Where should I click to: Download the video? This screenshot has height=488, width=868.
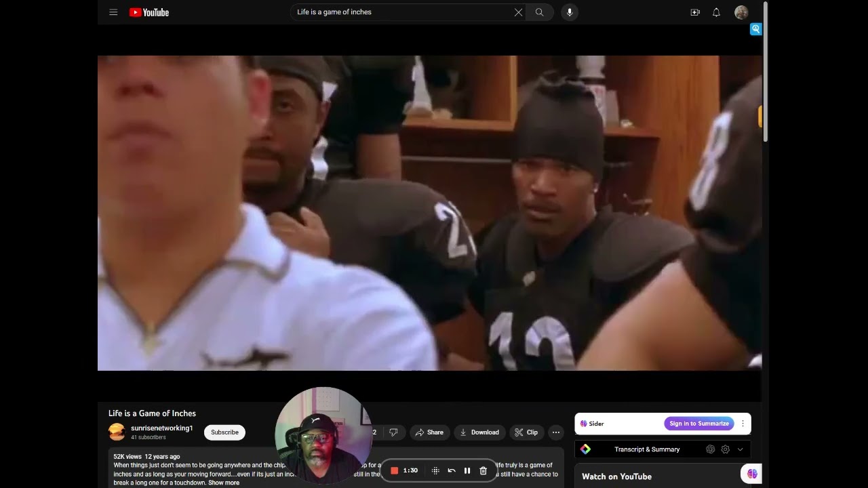[479, 432]
